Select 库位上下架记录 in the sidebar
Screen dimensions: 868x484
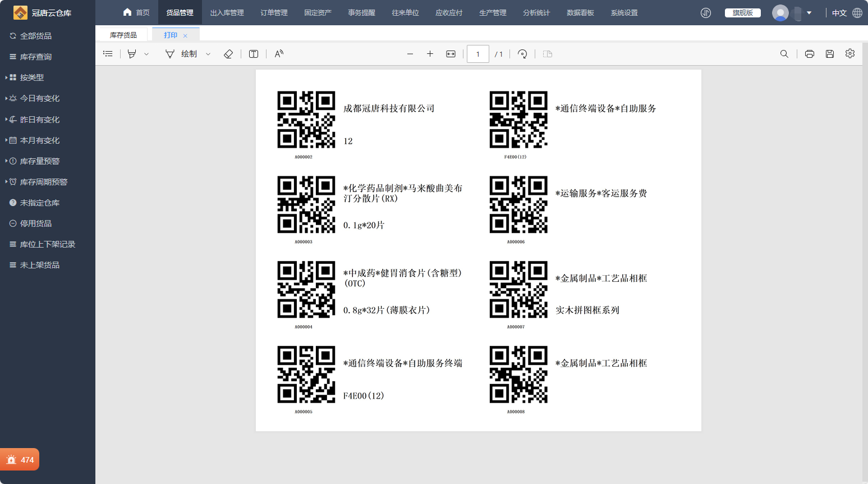click(48, 244)
